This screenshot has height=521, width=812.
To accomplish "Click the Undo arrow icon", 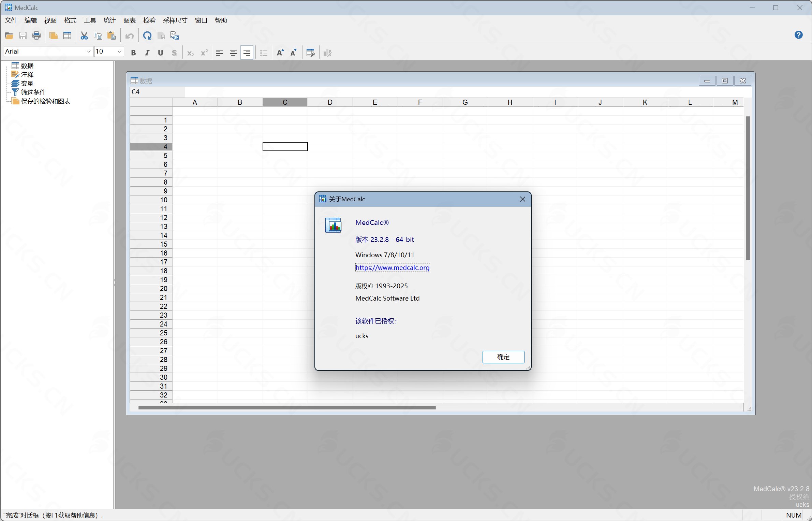I will 129,35.
